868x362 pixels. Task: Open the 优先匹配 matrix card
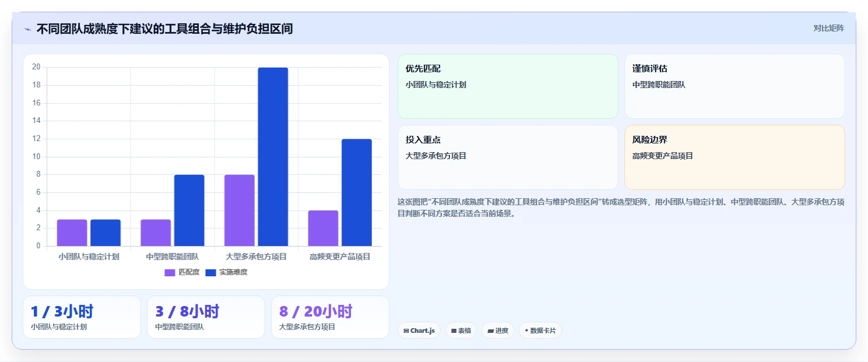(508, 86)
